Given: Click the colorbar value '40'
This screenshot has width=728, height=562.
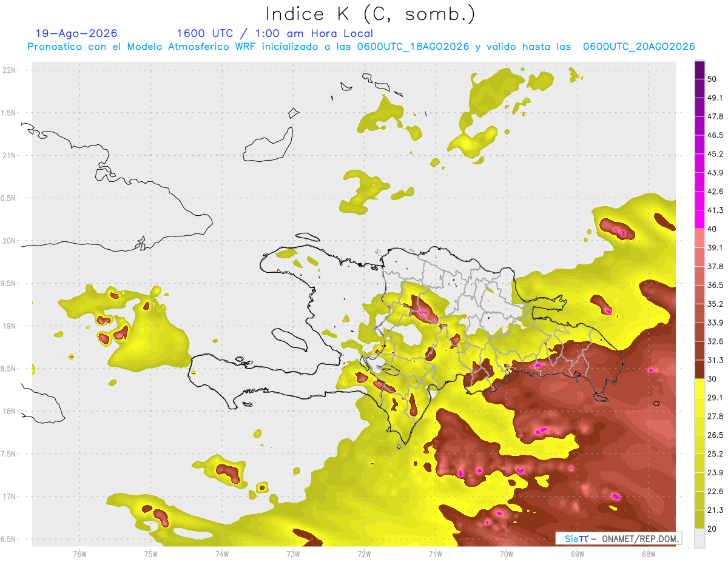Looking at the screenshot, I should tap(713, 229).
